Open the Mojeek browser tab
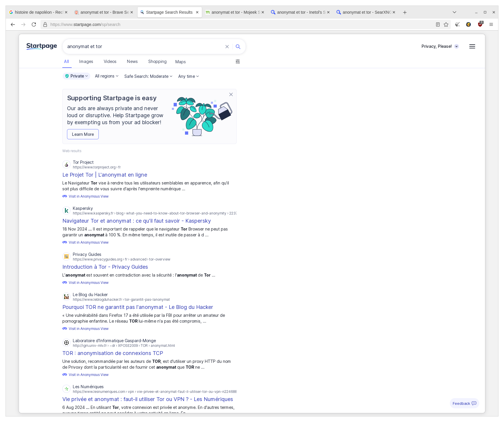 tap(233, 12)
